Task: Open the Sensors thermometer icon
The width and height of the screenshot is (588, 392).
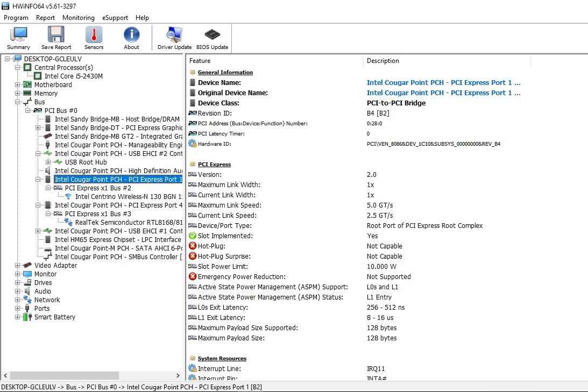Action: [x=94, y=34]
